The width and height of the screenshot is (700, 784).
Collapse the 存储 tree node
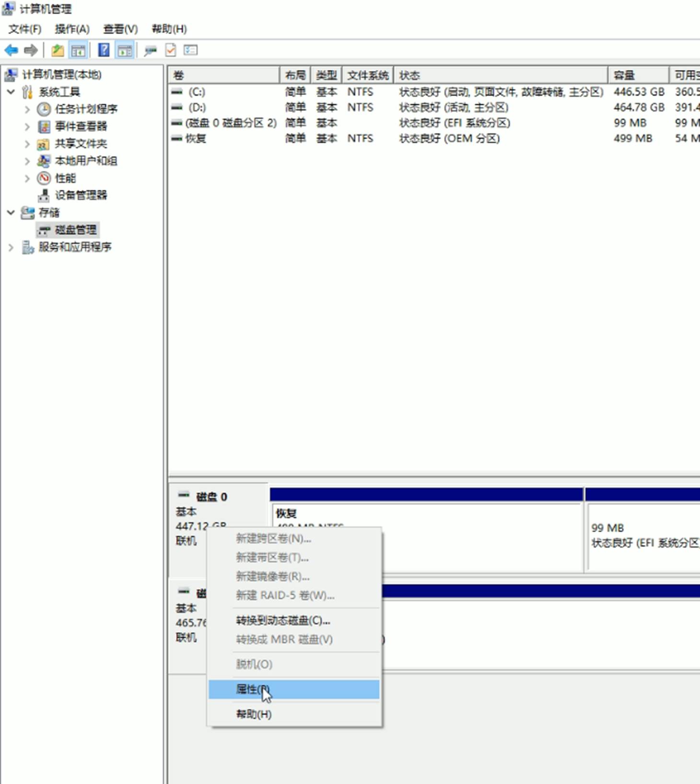(11, 212)
